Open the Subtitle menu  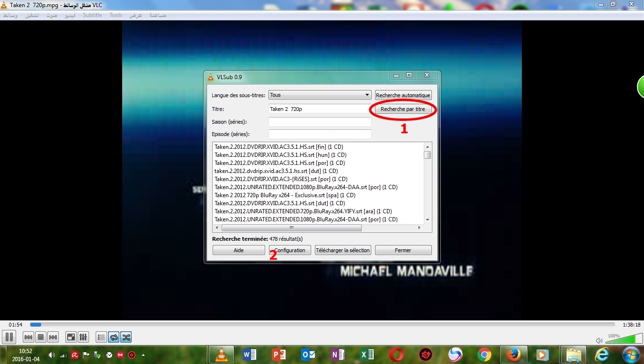(92, 15)
